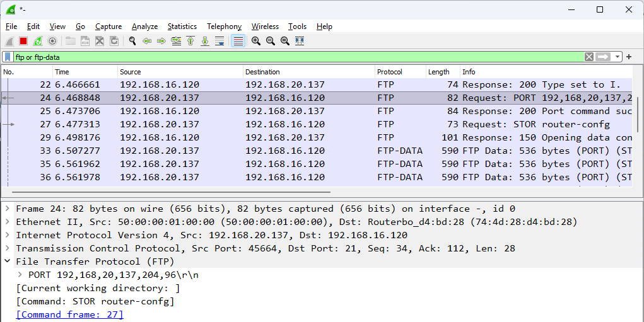The width and height of the screenshot is (644, 322).
Task: Open the Capture menu
Action: pyautogui.click(x=108, y=26)
